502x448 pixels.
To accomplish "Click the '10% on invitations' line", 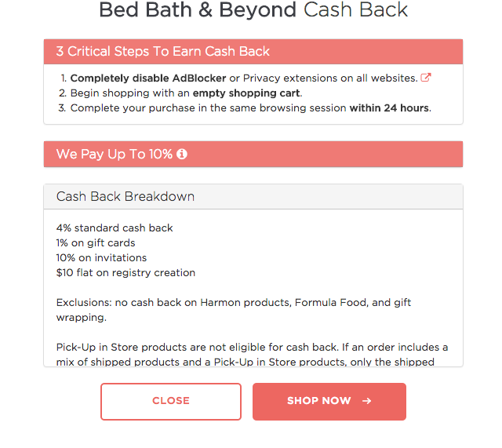I will click(x=101, y=258).
